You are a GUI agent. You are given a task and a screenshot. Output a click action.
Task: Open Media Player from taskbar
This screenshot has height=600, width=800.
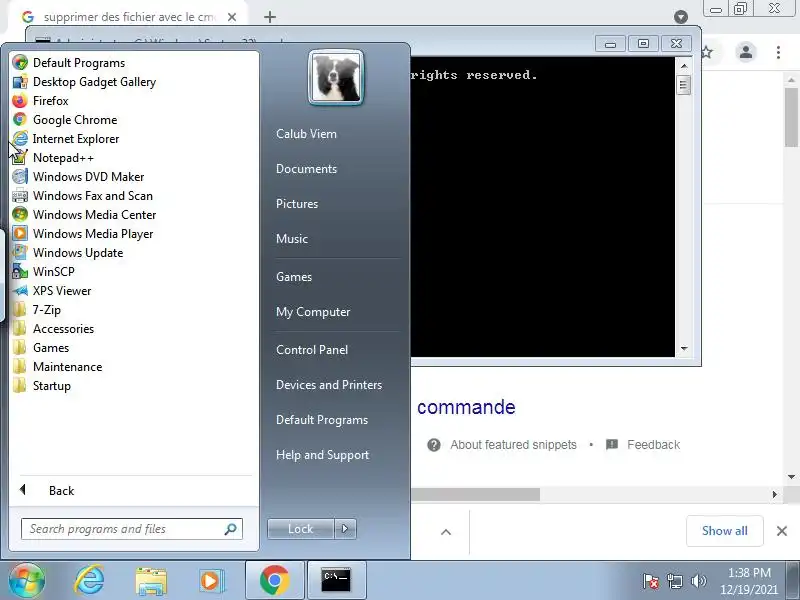[x=212, y=581]
